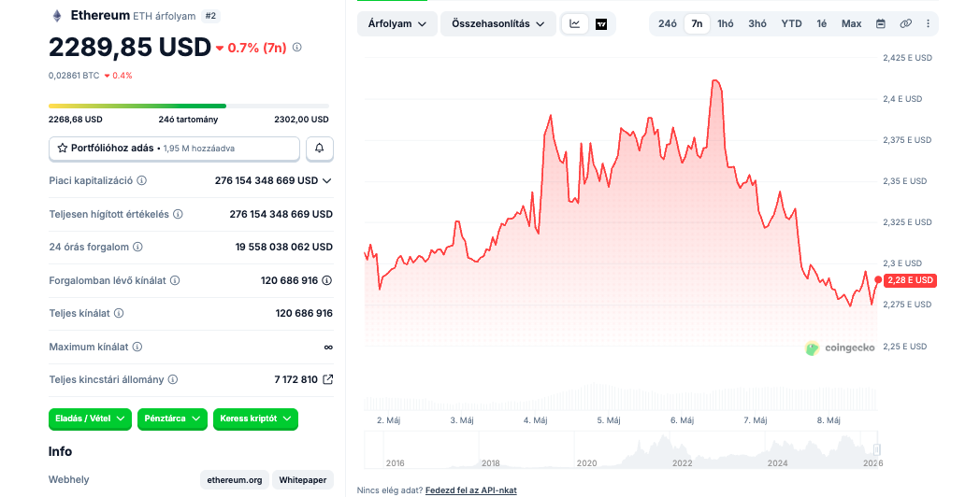Select the Max time range
Screen dimensions: 980x497
(x=851, y=23)
